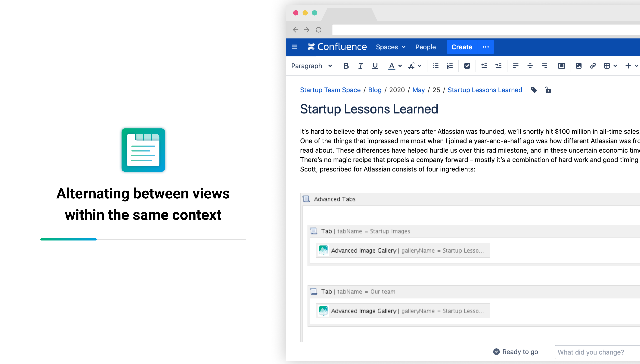This screenshot has height=364, width=640.
Task: Open the People menu
Action: click(425, 47)
